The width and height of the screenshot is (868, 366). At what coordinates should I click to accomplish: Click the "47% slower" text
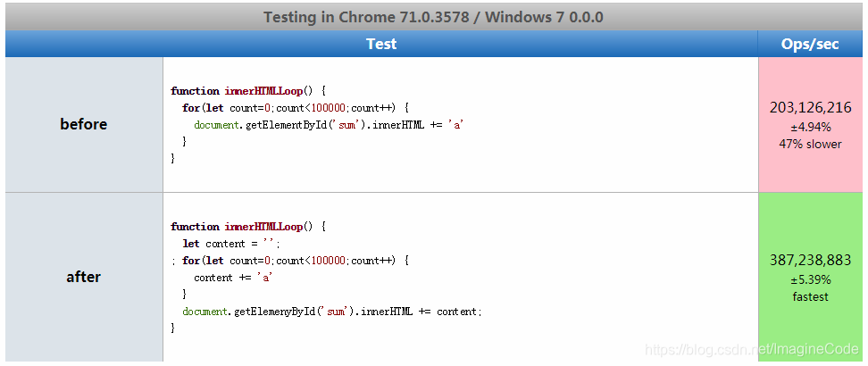810,144
